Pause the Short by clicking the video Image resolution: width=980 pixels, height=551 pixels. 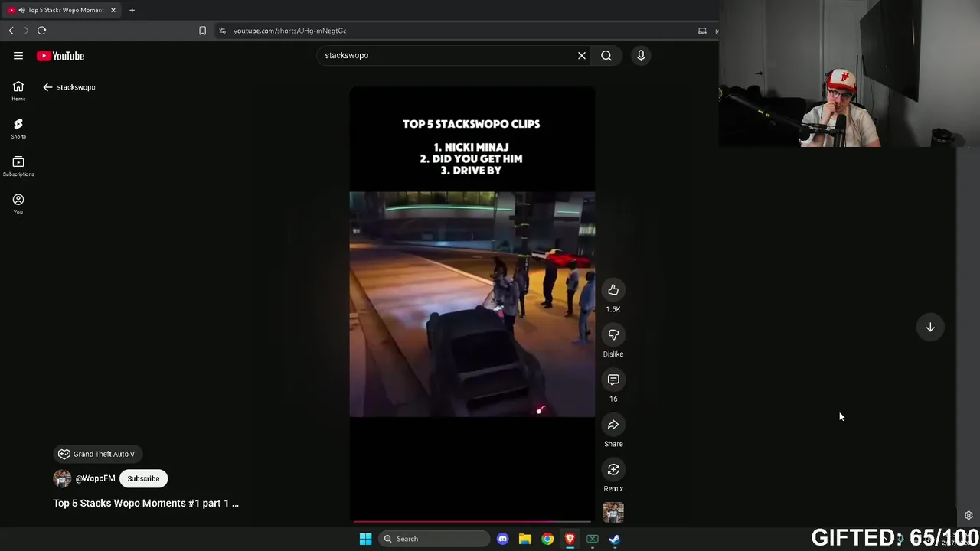point(472,305)
